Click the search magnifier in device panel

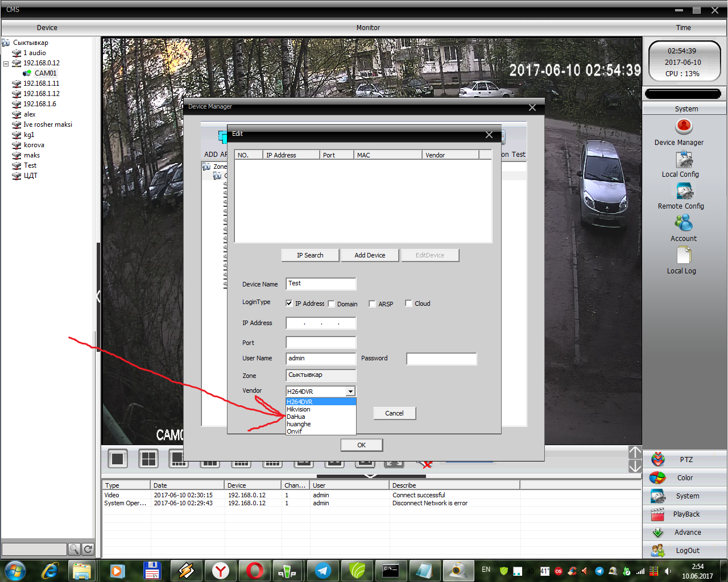[x=74, y=549]
